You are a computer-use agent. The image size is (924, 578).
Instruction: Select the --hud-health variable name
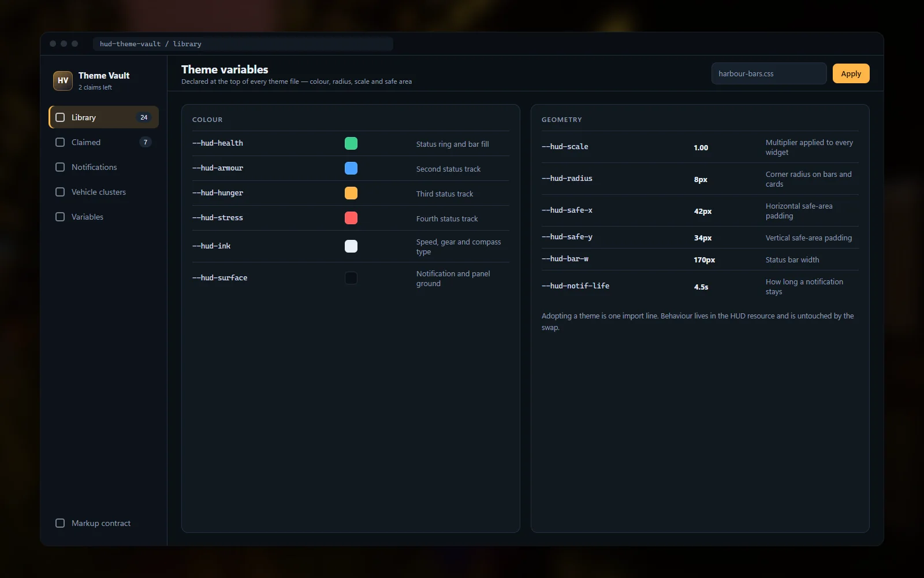[x=218, y=143]
